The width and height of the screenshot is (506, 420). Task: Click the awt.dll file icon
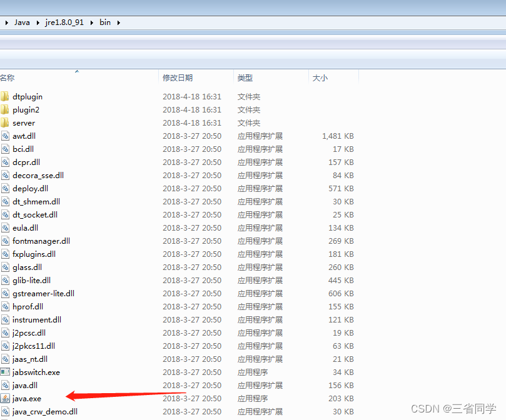tap(5, 136)
